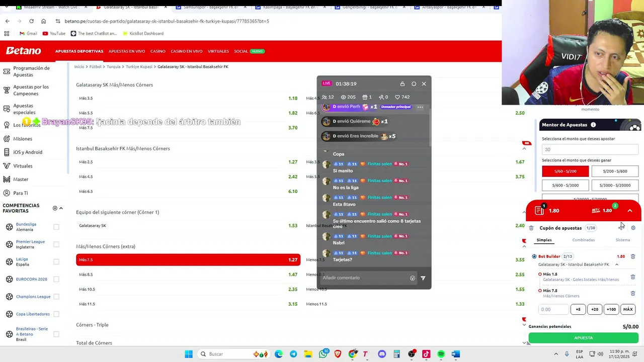The image size is (644, 362).
Task: Check the EUROCOPA 2028 checkbox
Action: pyautogui.click(x=56, y=279)
